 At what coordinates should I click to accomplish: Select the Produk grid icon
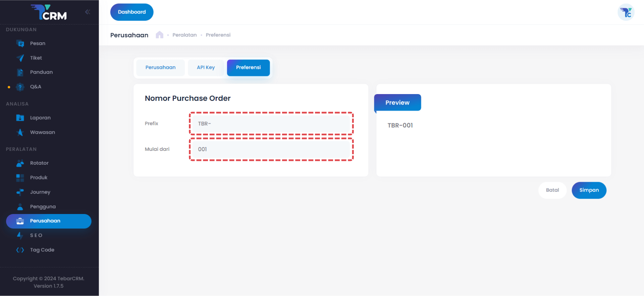coord(20,178)
